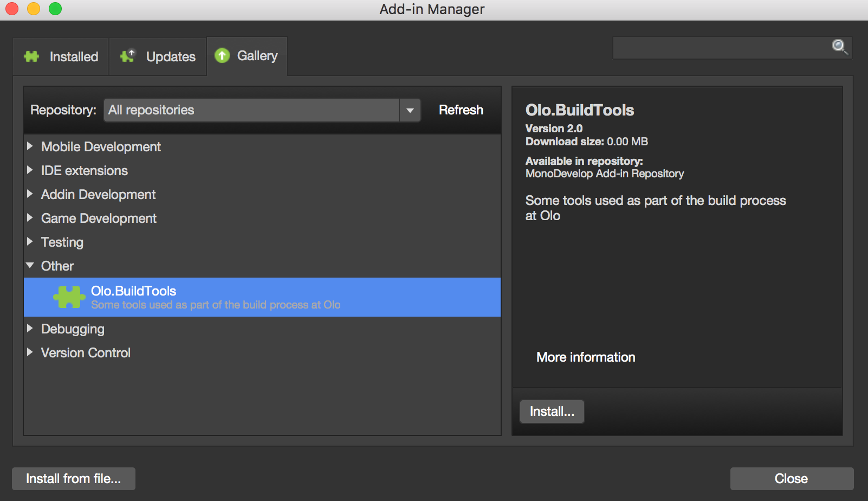
Task: Open the Repository dropdown arrow
Action: tap(410, 110)
